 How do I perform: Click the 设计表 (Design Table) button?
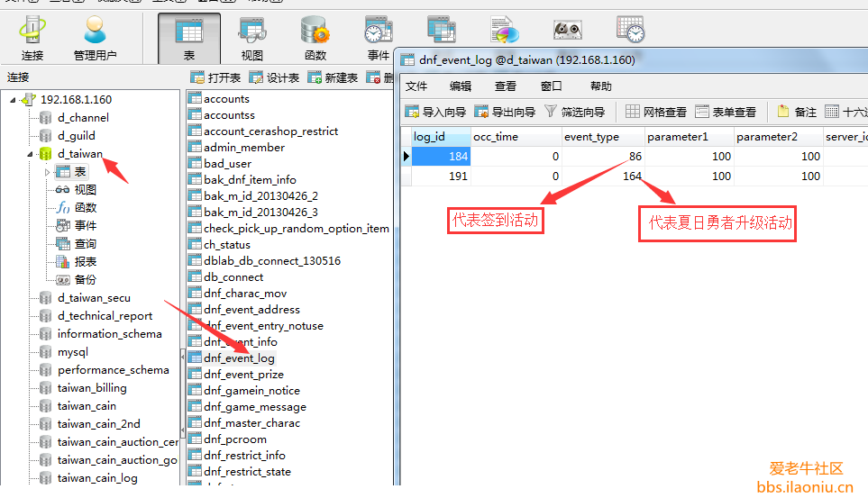pyautogui.click(x=274, y=78)
